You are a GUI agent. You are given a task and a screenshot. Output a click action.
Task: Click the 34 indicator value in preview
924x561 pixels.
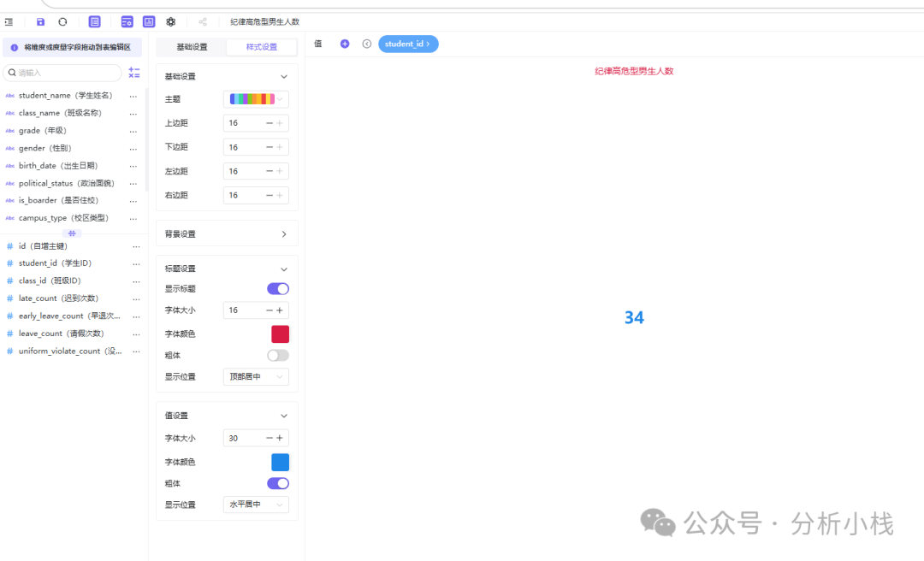(634, 317)
